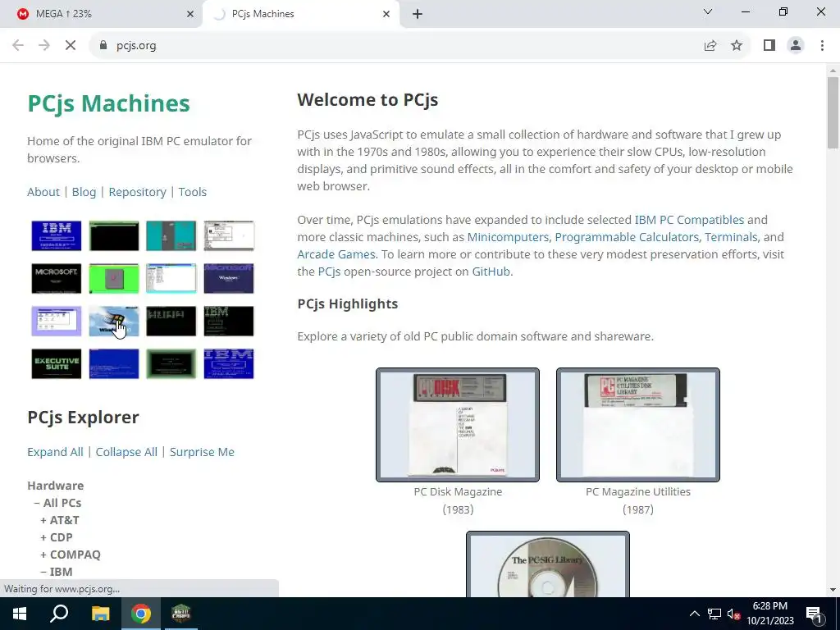The height and width of the screenshot is (630, 840).
Task: Open tab search dropdown arrow
Action: click(x=708, y=11)
